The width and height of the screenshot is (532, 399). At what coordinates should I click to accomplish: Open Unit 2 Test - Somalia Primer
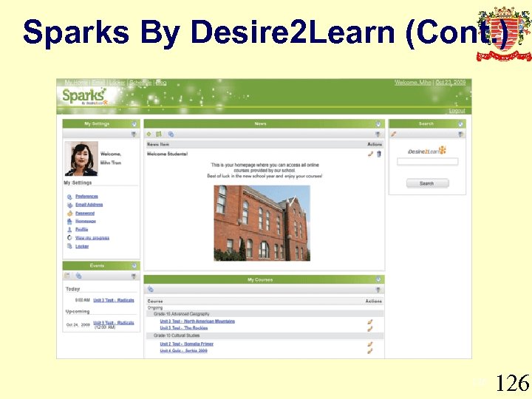click(187, 344)
